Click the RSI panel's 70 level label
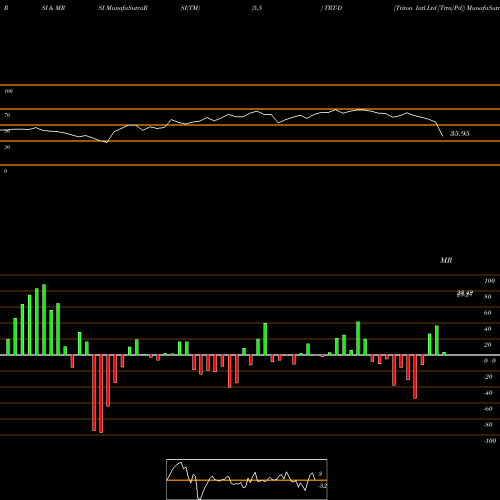The image size is (500, 500). click(x=7, y=115)
